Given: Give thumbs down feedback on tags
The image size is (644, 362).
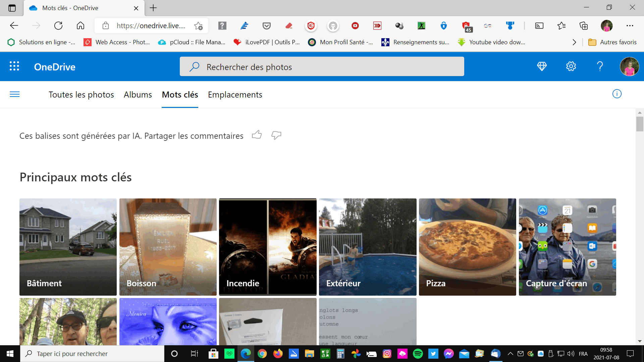Looking at the screenshot, I should click(276, 135).
